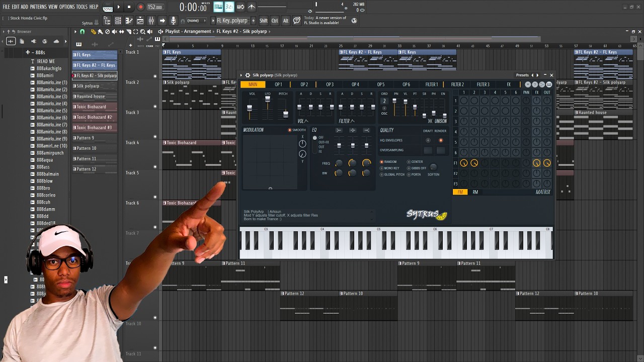This screenshot has height=362, width=644.
Task: Select the playlist zoom tool
Action: click(142, 32)
